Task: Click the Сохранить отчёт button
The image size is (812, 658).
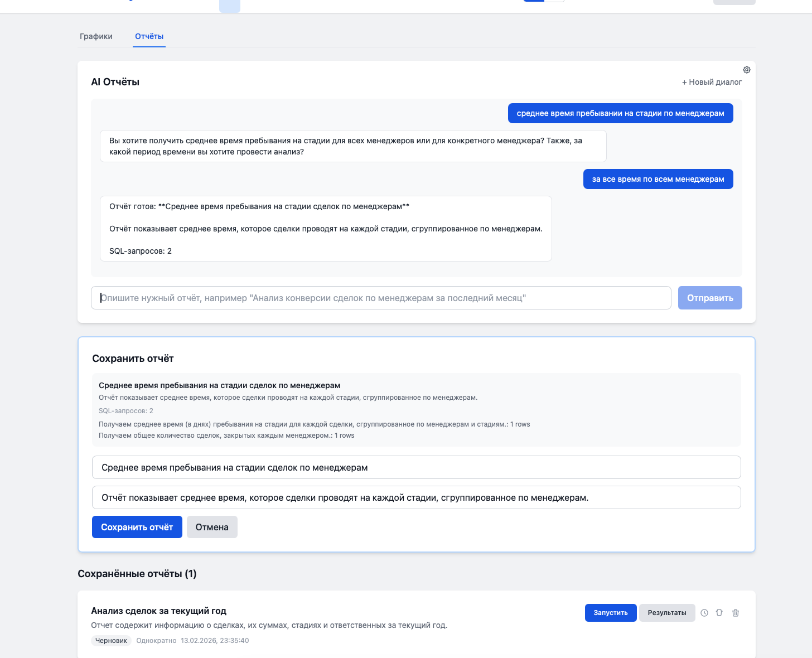Action: [137, 526]
